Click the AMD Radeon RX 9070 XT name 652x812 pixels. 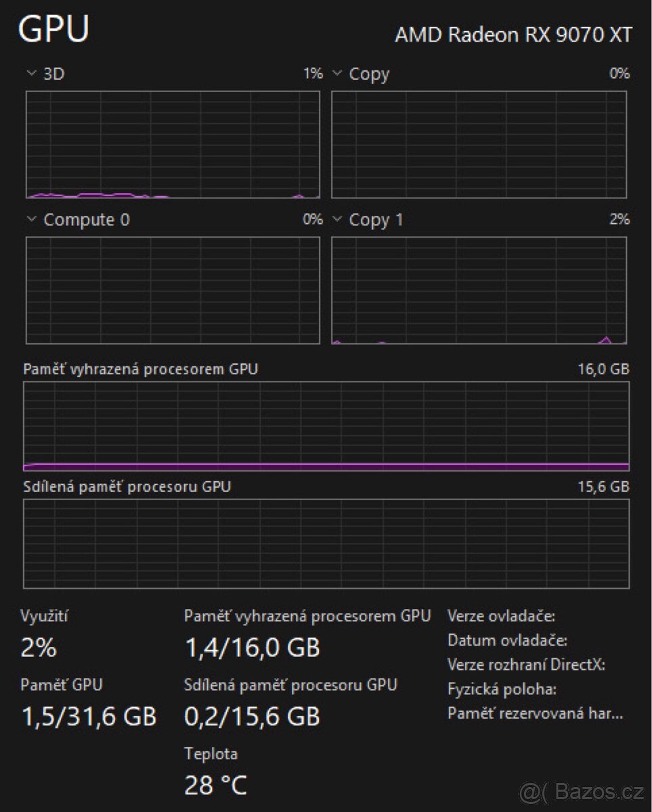coord(513,36)
